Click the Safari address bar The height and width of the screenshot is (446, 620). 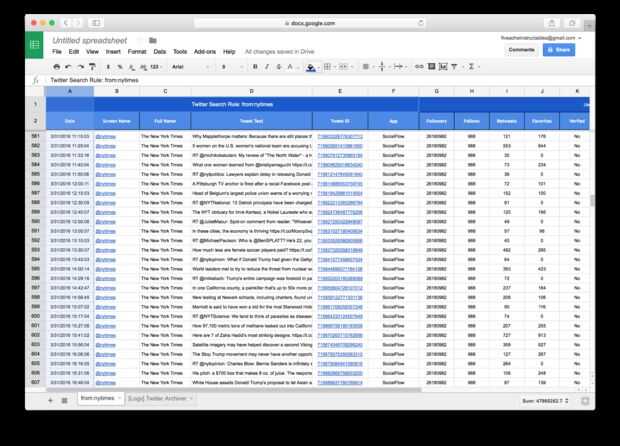click(310, 23)
